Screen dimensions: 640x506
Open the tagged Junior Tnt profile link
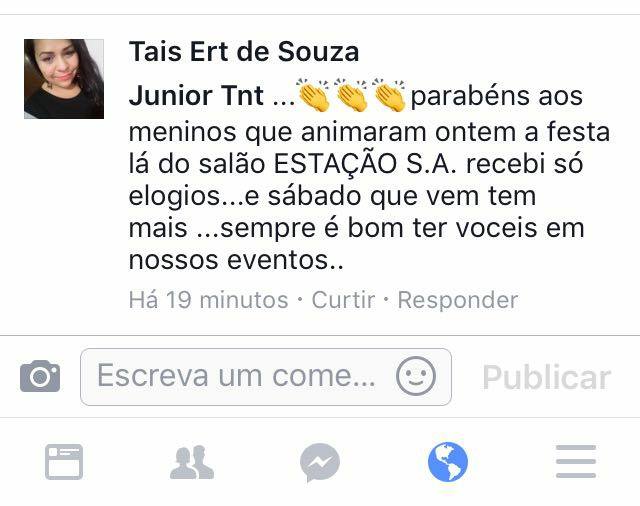[x=196, y=95]
